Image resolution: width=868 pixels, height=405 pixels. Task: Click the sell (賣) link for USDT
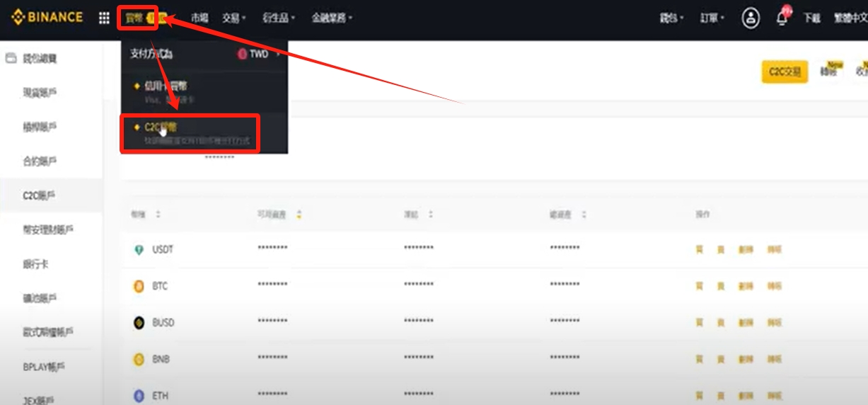tap(721, 250)
